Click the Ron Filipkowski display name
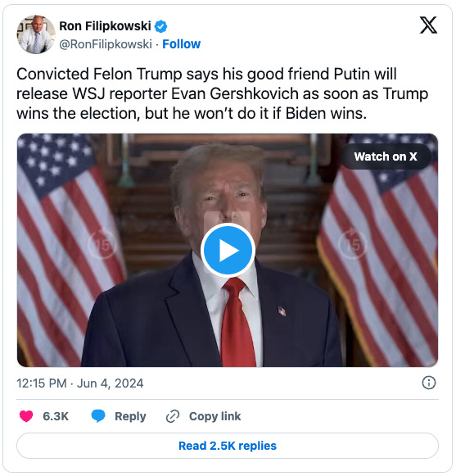The width and height of the screenshot is (456, 476). click(105, 26)
